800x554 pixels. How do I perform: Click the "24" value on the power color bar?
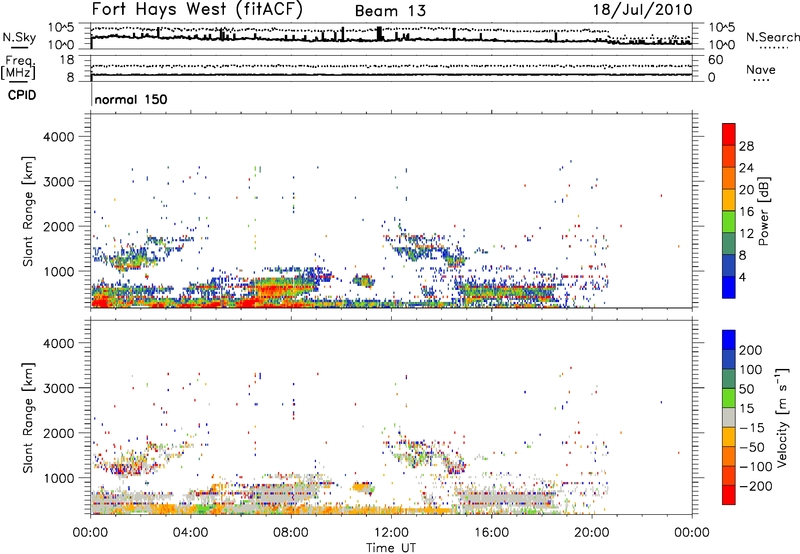tap(746, 168)
